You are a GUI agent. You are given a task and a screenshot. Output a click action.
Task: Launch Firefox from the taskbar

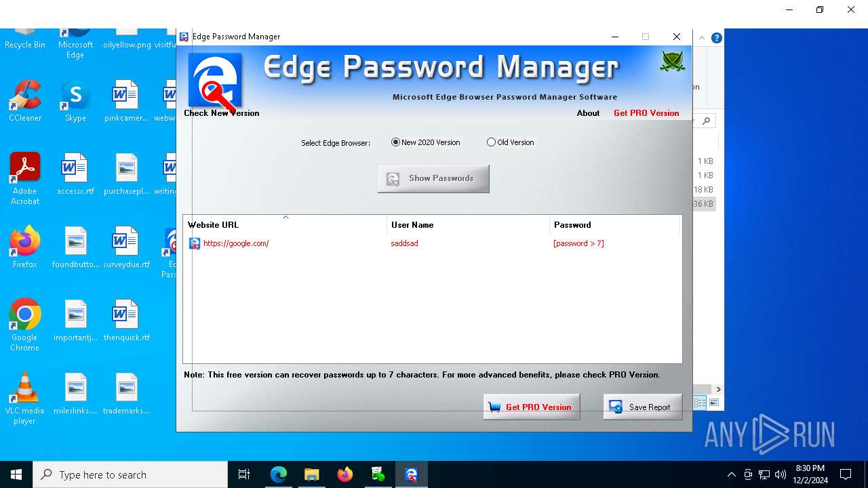345,474
